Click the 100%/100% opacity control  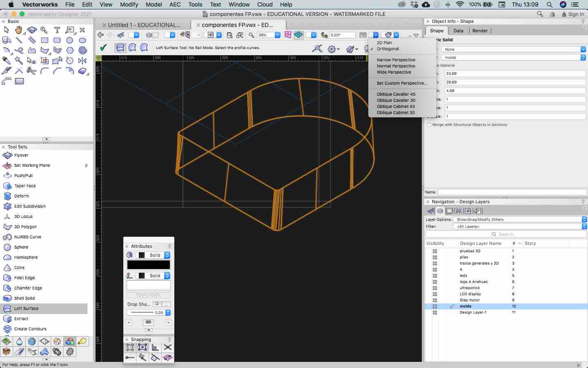149,295
